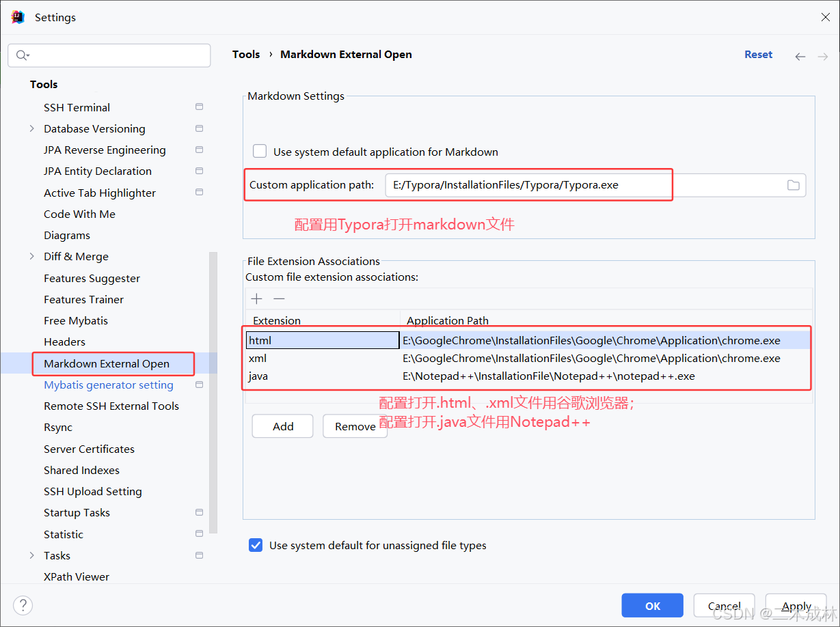
Task: Click the IntelliJ logo in the title bar
Action: (18, 17)
